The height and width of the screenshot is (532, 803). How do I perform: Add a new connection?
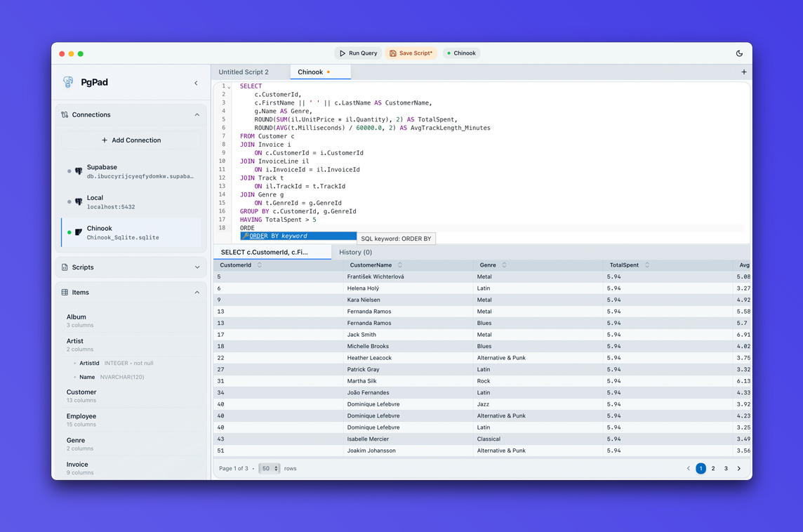131,140
